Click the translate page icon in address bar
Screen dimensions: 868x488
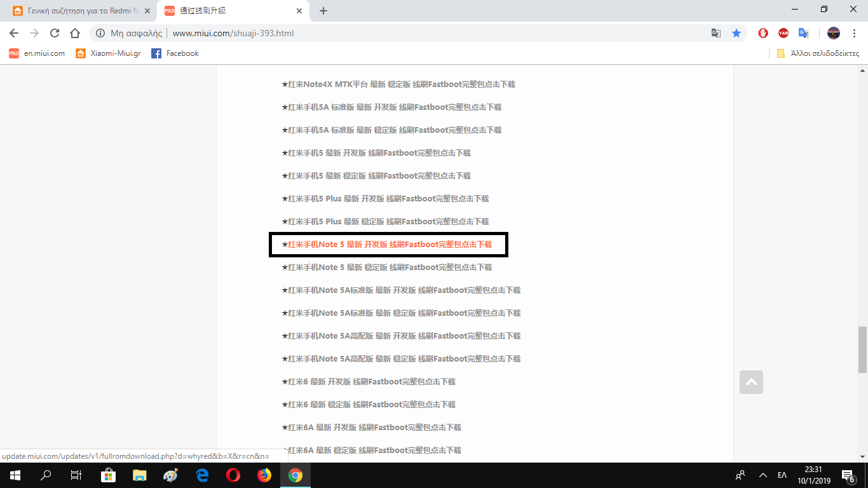pos(716,33)
